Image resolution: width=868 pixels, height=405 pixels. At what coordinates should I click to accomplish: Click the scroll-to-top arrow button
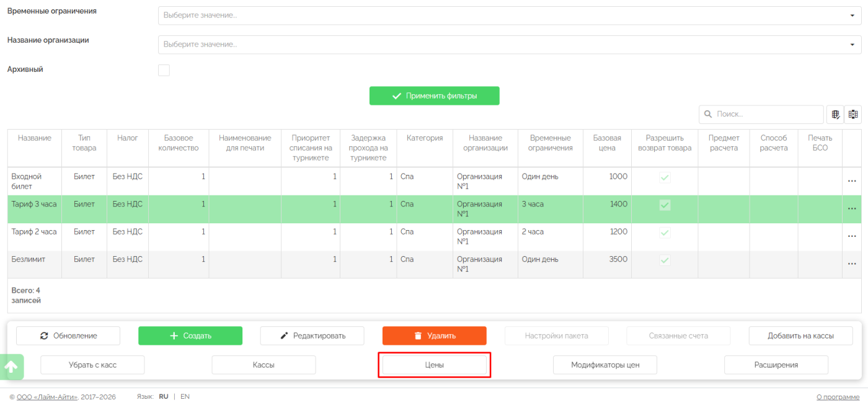(x=12, y=367)
